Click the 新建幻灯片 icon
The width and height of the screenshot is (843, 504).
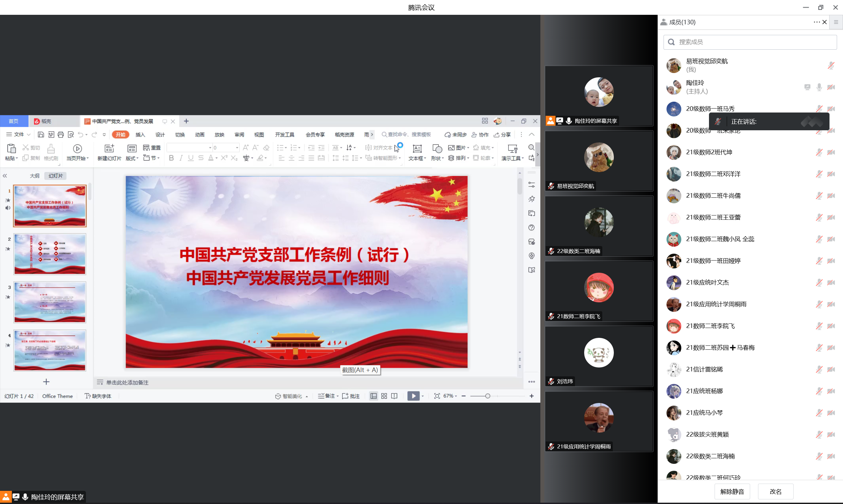coord(109,148)
